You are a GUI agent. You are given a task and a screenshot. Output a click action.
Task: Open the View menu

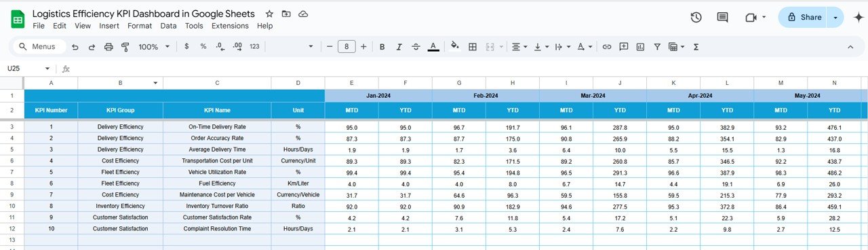click(x=83, y=26)
